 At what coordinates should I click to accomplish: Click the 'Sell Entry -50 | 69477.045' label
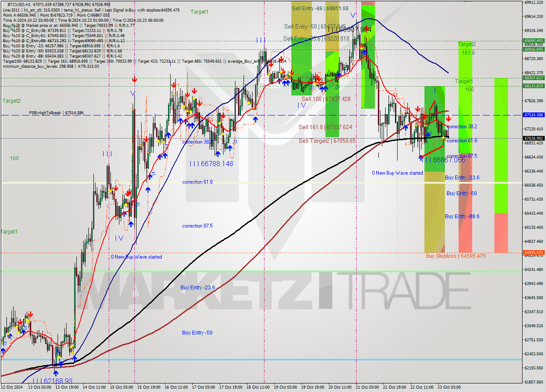(315, 26)
